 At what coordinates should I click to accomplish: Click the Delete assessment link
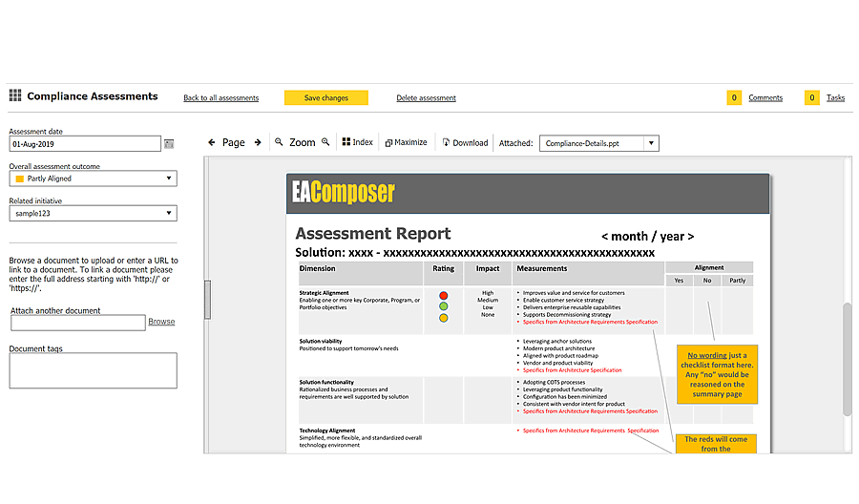pyautogui.click(x=426, y=98)
